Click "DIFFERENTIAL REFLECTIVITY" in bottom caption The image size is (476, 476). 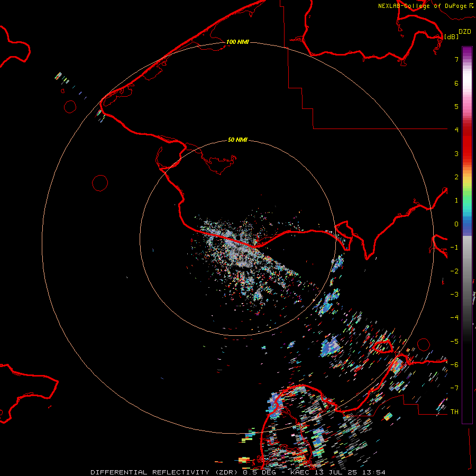pyautogui.click(x=150, y=472)
